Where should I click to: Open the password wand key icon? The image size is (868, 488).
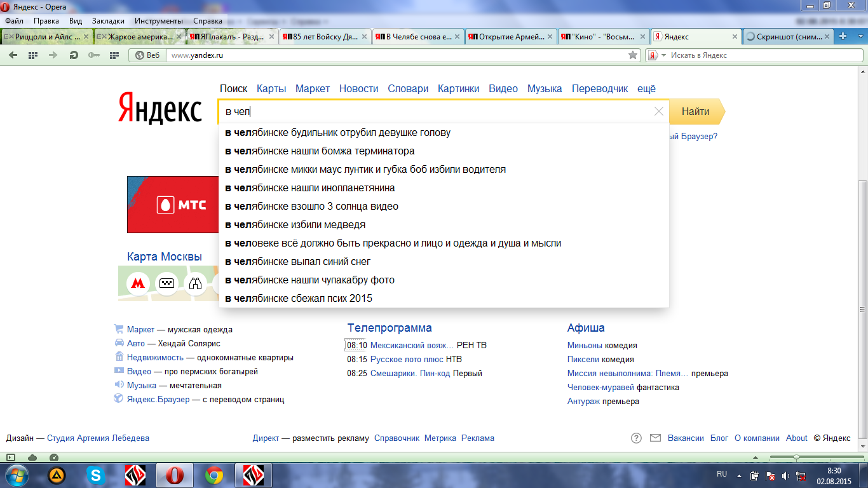(94, 55)
